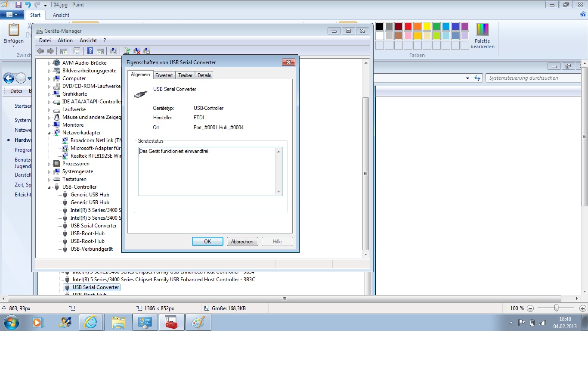Click the Paint help icon at ribbon's right
Screen dimensions: 588x367
coord(583,14)
